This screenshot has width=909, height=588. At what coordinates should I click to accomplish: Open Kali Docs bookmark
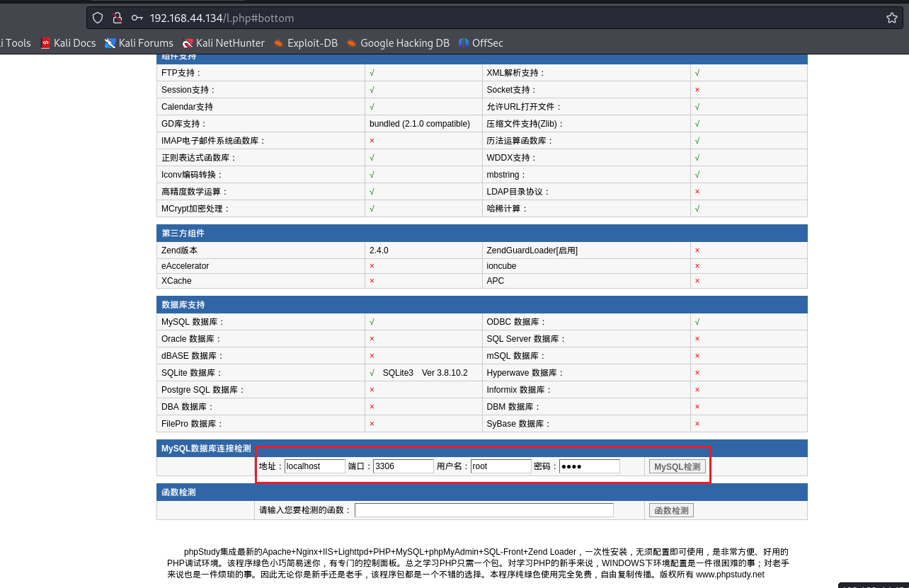68,43
